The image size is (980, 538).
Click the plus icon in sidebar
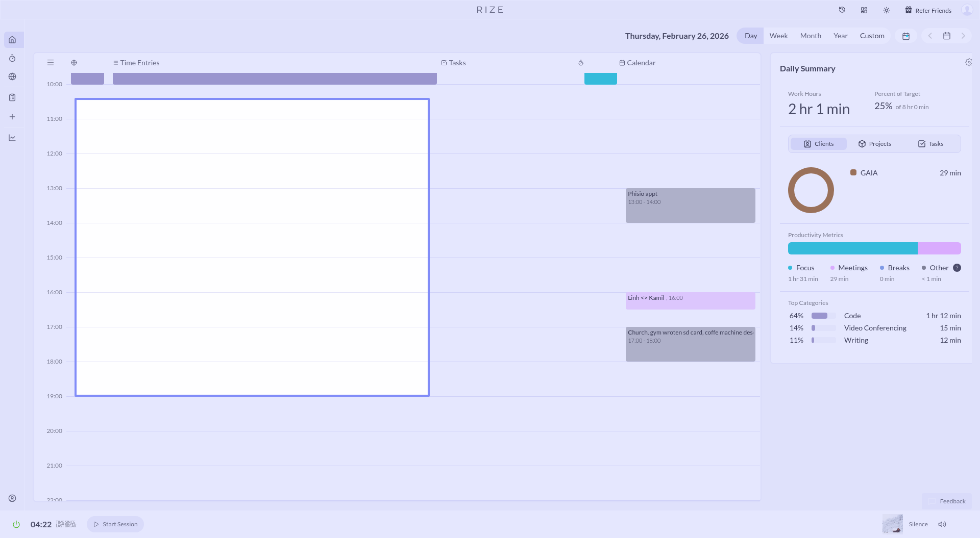[x=12, y=117]
